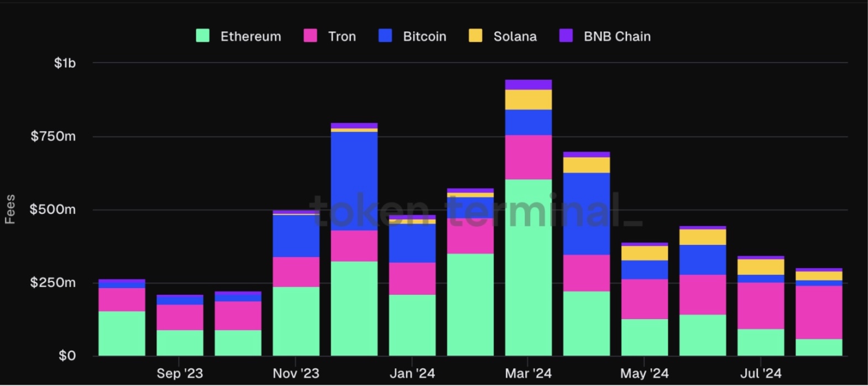Toggle the Bitcoin series legend label
The image size is (868, 386).
(x=425, y=36)
